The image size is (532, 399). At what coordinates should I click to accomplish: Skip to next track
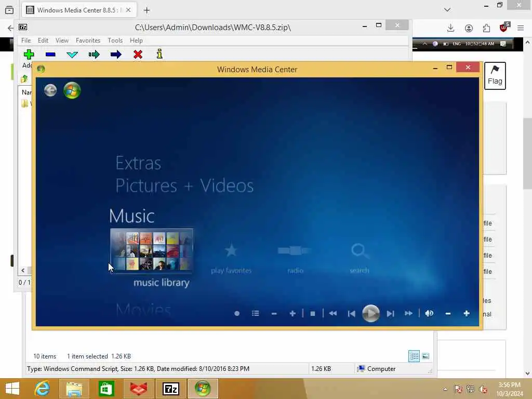[390, 313]
